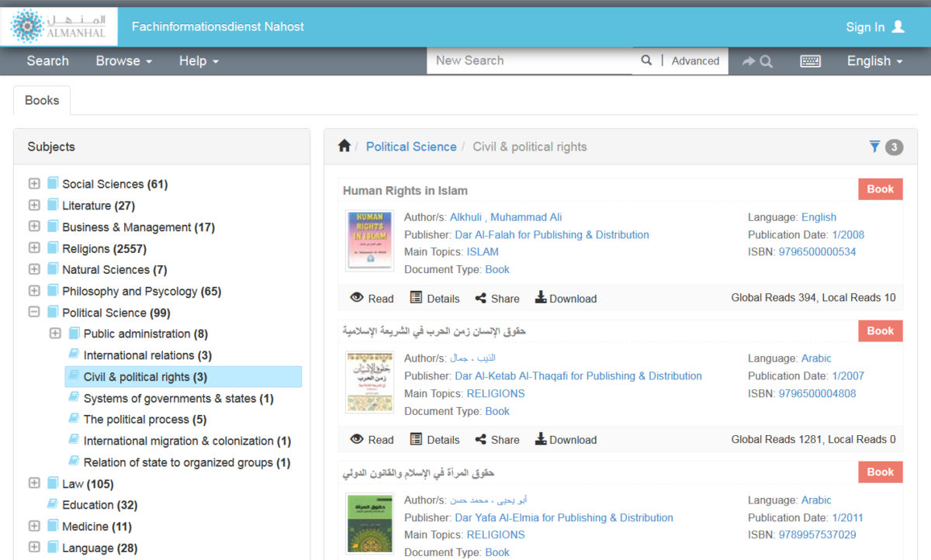
Task: Click the Language English value link
Action: [x=819, y=217]
